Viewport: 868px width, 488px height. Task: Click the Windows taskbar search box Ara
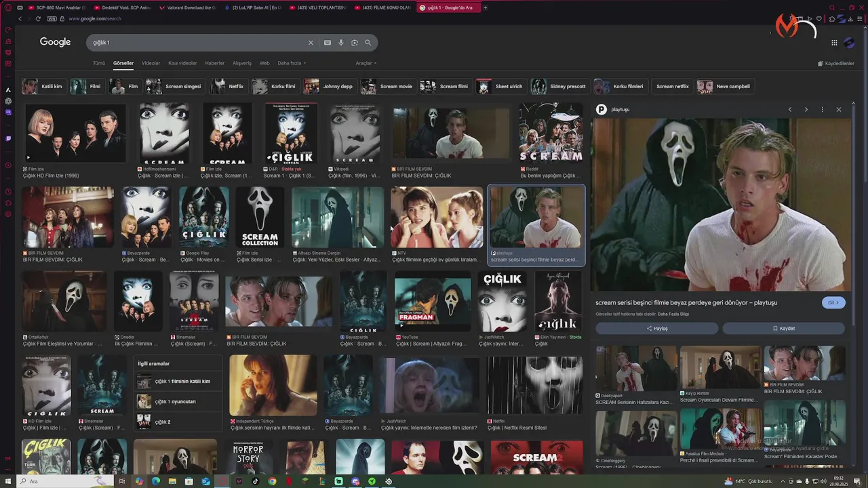pos(64,481)
